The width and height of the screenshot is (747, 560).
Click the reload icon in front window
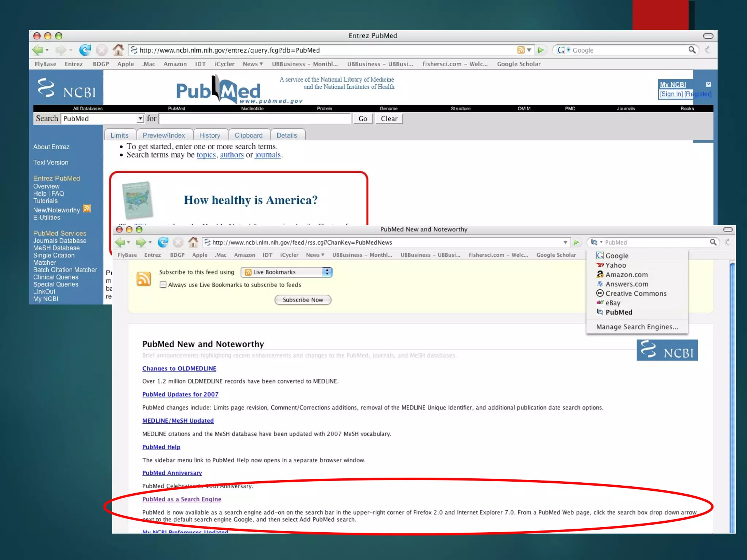click(x=163, y=242)
